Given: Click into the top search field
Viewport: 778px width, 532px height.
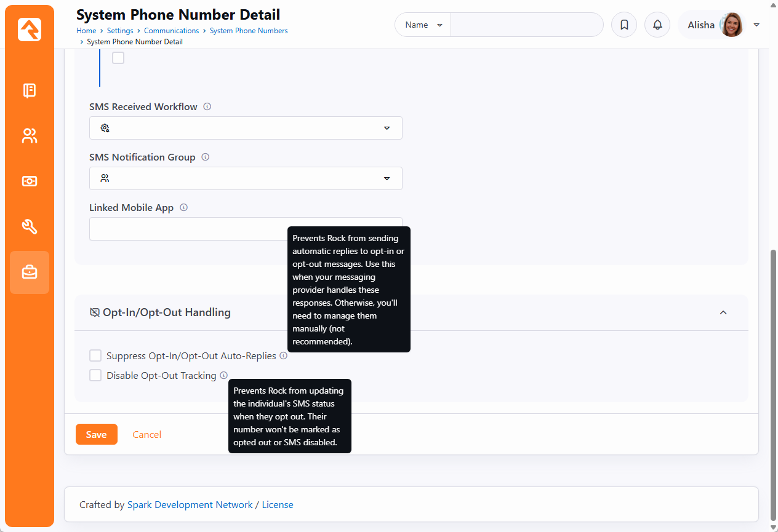Looking at the screenshot, I should click(x=526, y=25).
